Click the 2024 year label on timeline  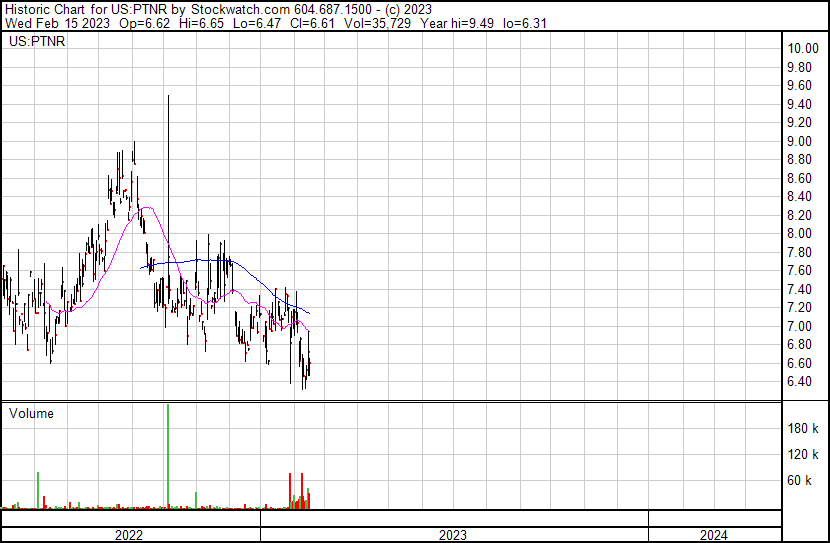(714, 535)
